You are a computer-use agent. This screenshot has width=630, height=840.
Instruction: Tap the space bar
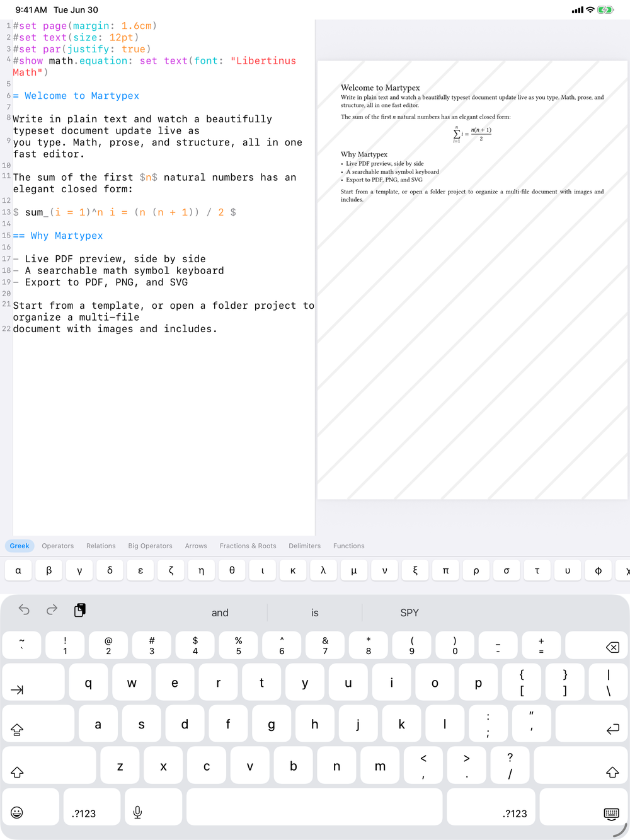pos(314,807)
